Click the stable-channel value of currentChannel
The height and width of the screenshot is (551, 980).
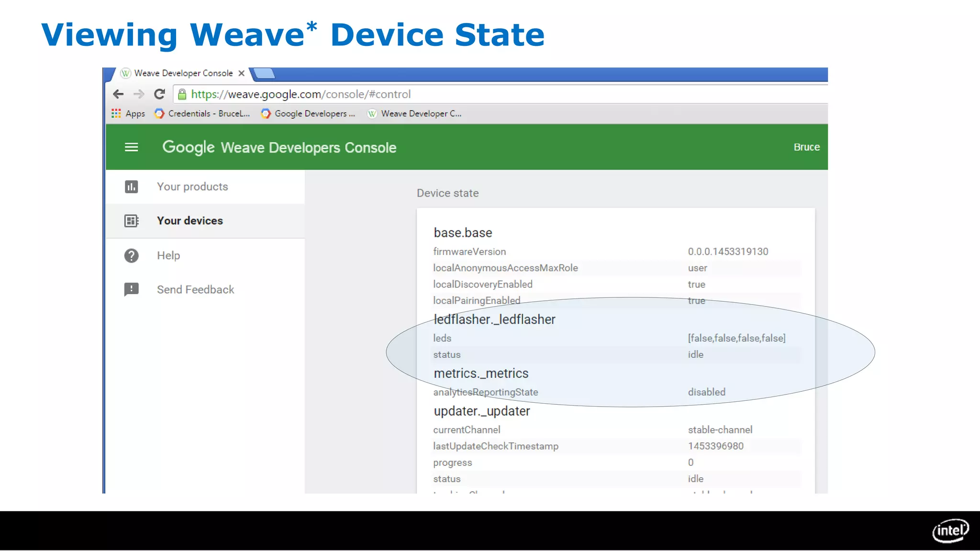[720, 430]
